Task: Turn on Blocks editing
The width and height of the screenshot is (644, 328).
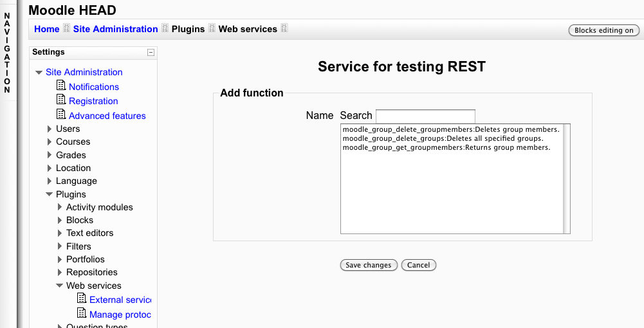Action: click(x=603, y=30)
